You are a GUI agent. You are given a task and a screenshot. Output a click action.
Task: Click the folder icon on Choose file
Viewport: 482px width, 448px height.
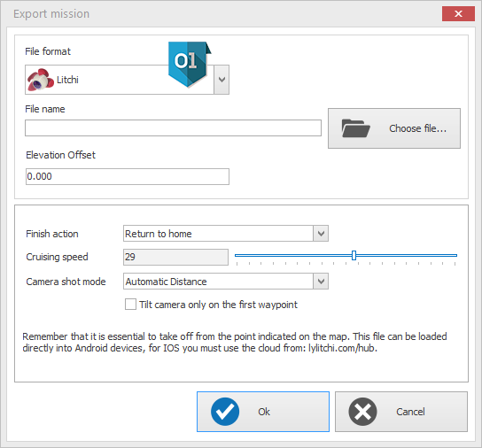[x=355, y=128]
